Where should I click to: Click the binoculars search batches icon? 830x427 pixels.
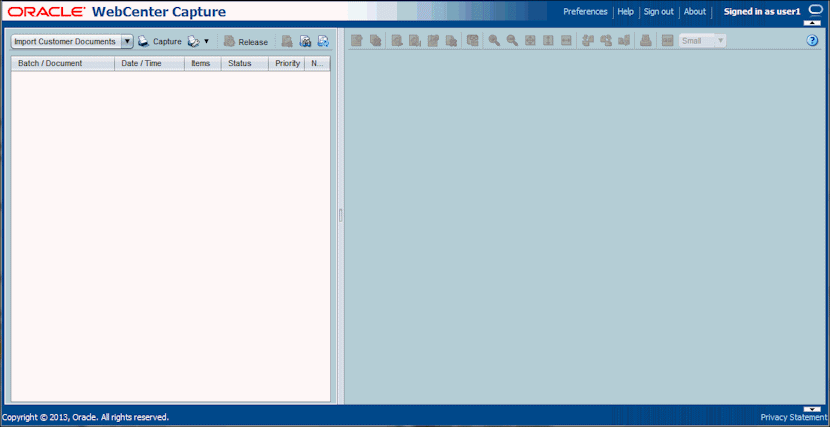coord(305,41)
